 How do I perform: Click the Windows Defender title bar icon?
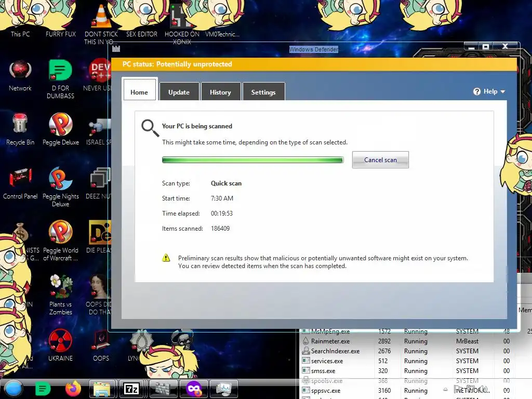click(x=116, y=49)
